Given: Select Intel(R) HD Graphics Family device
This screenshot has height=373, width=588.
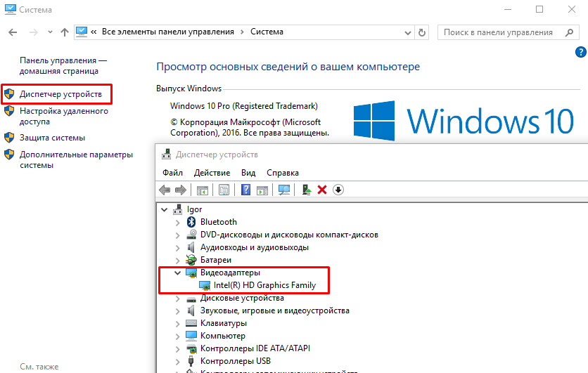Looking at the screenshot, I should tap(264, 285).
